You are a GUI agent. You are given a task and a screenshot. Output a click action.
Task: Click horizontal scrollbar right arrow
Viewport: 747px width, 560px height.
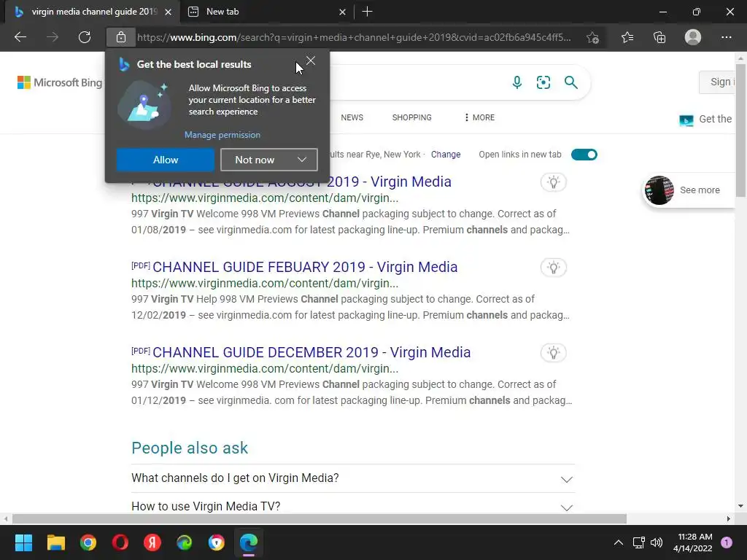pyautogui.click(x=729, y=518)
